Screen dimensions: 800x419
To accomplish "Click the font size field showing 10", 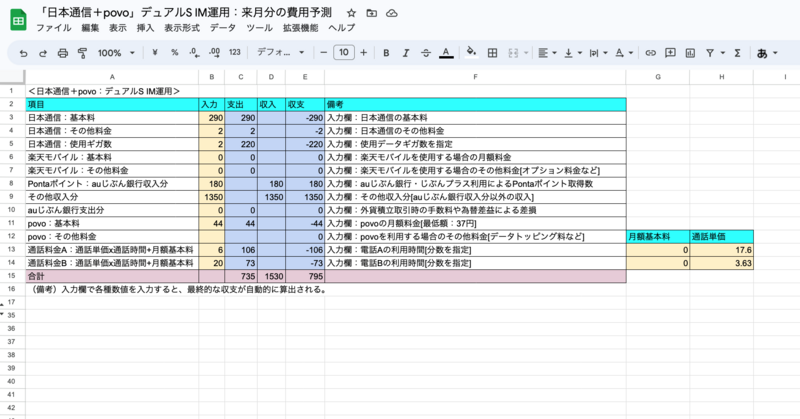I will coord(344,53).
